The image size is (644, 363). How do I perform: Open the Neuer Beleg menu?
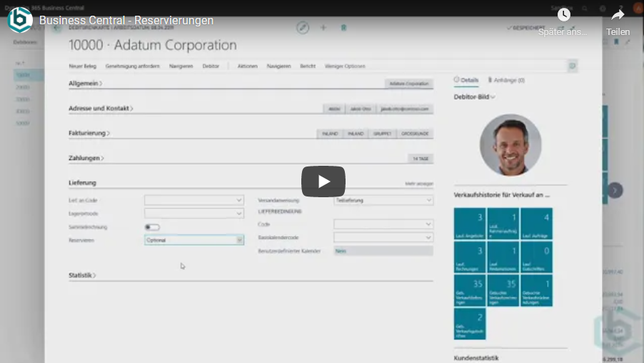[x=82, y=66]
